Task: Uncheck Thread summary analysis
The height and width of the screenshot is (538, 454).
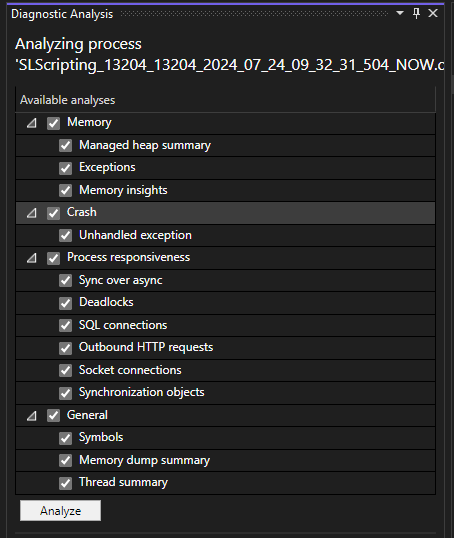Action: [65, 483]
